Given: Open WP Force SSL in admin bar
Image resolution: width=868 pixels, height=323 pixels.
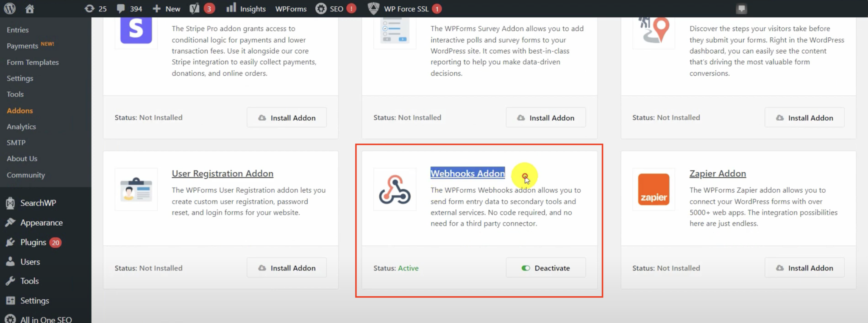Looking at the screenshot, I should tap(398, 8).
